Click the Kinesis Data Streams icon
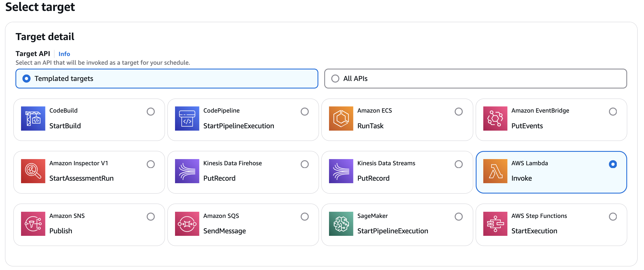The height and width of the screenshot is (270, 644). coord(341,171)
